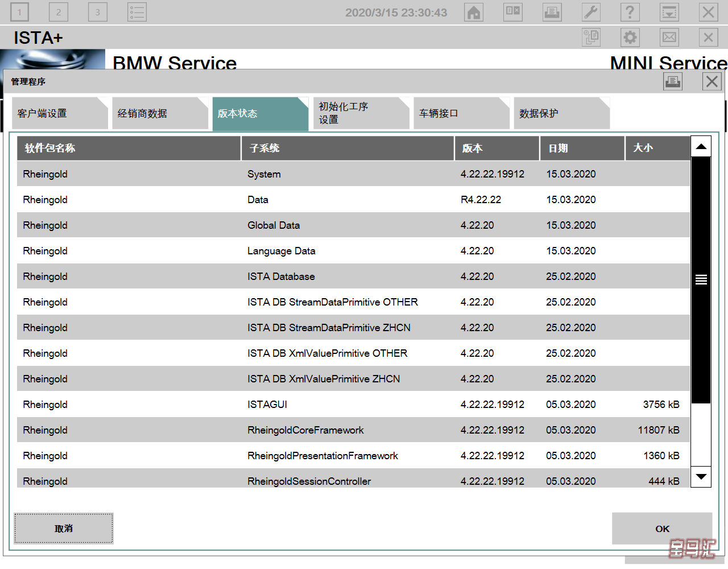This screenshot has width=728, height=569.
Task: Click the top toolbar print icon
Action: click(x=552, y=12)
